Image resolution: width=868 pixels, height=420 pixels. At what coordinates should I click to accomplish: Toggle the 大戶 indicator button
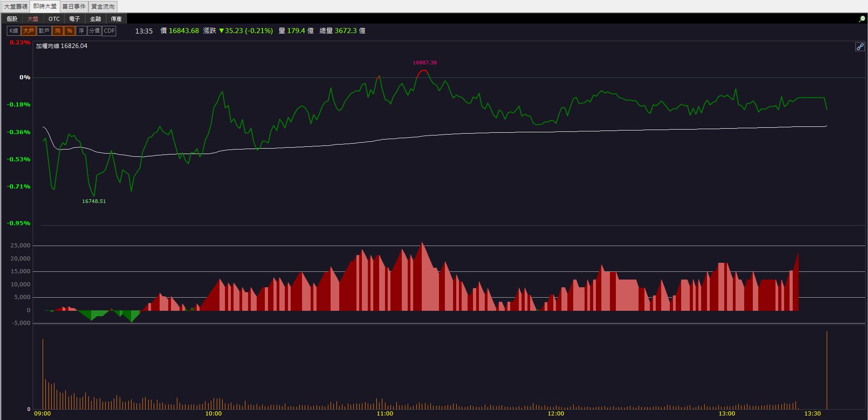[x=29, y=31]
